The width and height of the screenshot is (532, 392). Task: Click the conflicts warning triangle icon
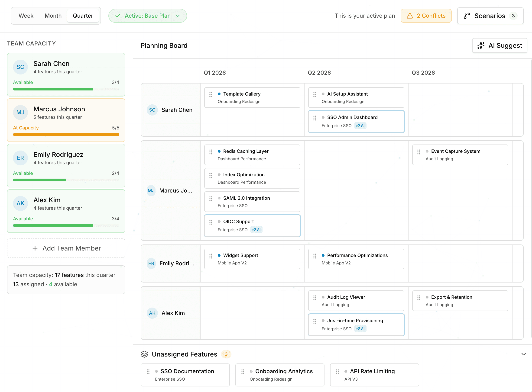tap(410, 16)
